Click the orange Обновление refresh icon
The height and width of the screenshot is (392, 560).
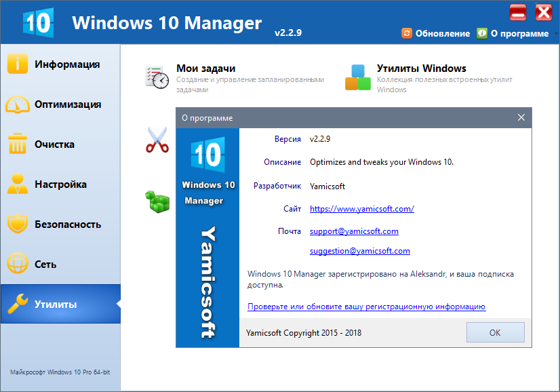406,33
